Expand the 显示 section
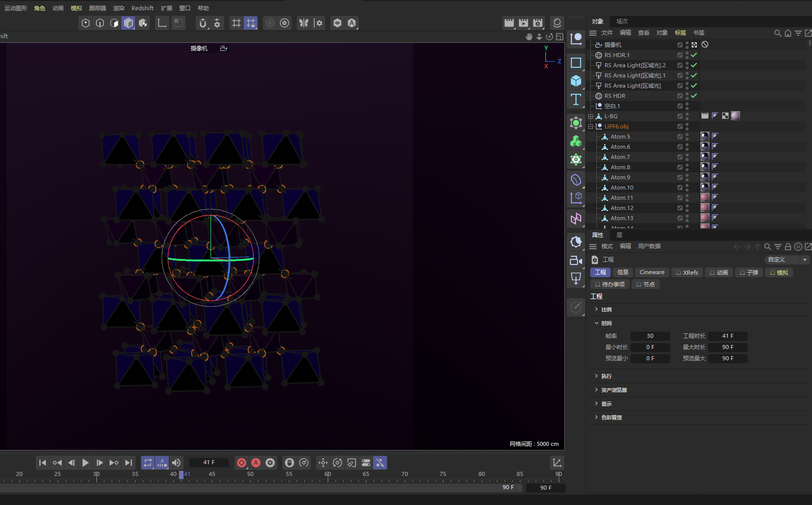The height and width of the screenshot is (505, 812). pyautogui.click(x=596, y=404)
